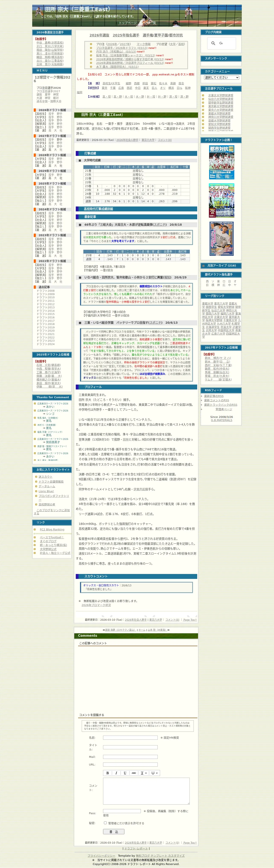Open 鈴木 博志(ヤマハ) 2017 draft link
The height and width of the screenshot is (868, 274).
coord(218,358)
